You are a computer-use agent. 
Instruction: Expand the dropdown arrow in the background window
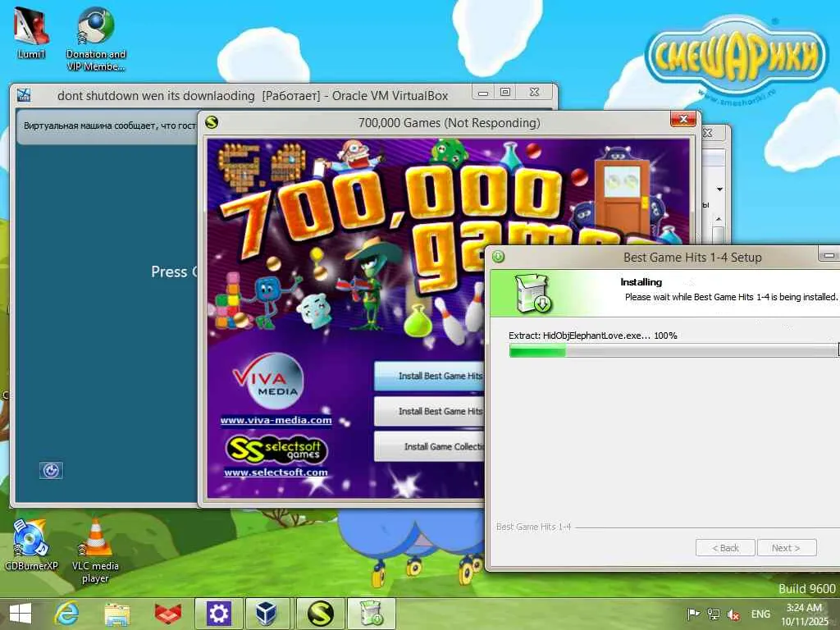tap(719, 189)
